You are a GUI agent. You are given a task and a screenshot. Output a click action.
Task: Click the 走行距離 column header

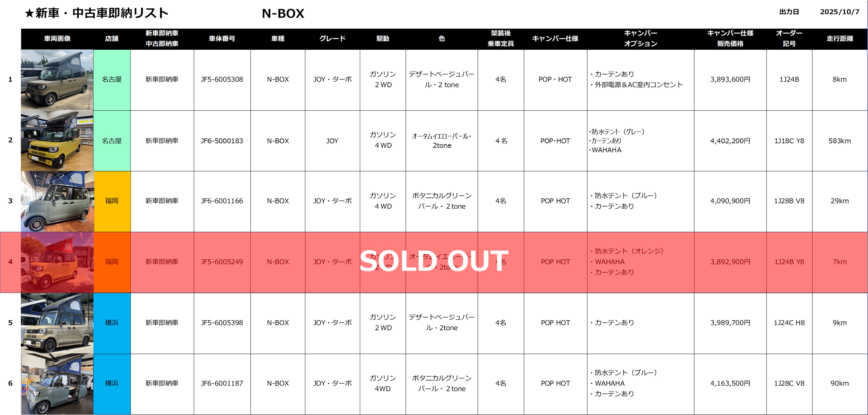click(x=839, y=39)
